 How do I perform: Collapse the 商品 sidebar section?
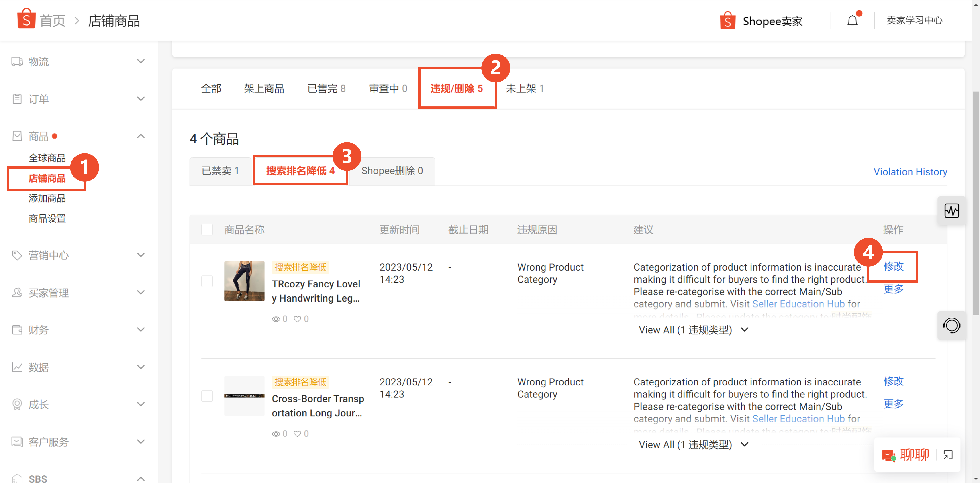140,136
